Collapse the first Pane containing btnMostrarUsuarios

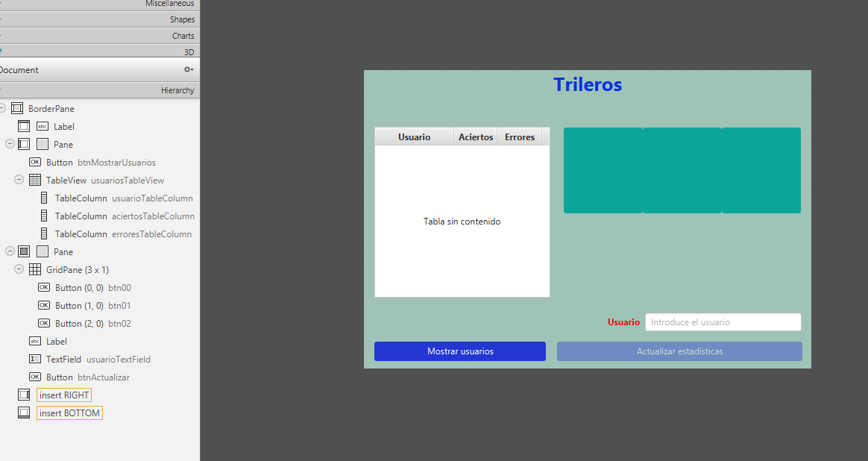pos(10,144)
